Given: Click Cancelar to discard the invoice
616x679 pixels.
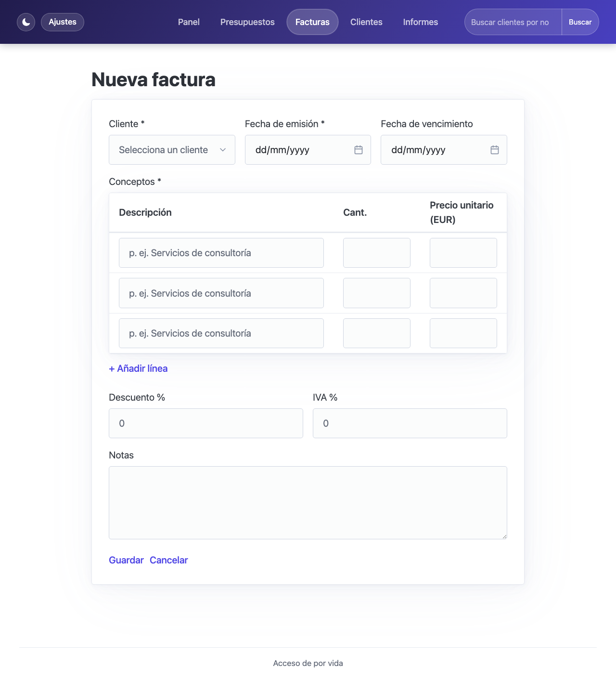Looking at the screenshot, I should tap(168, 560).
